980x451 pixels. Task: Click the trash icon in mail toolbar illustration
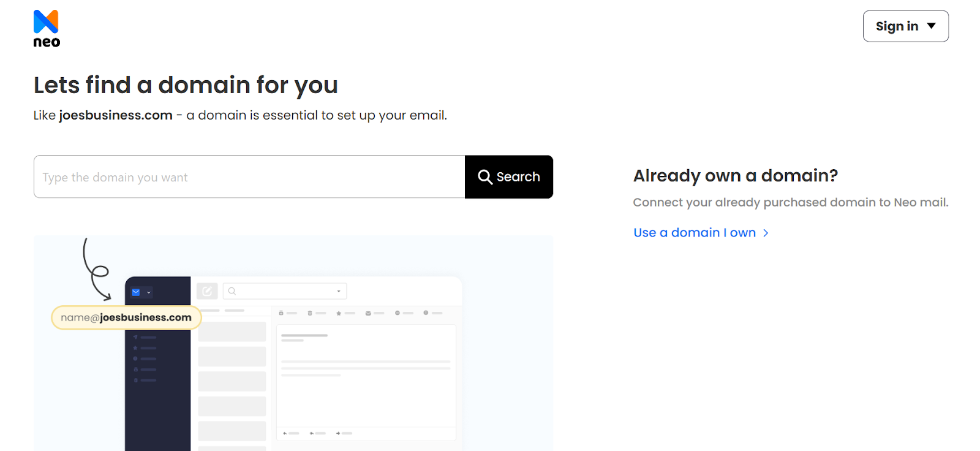point(310,313)
